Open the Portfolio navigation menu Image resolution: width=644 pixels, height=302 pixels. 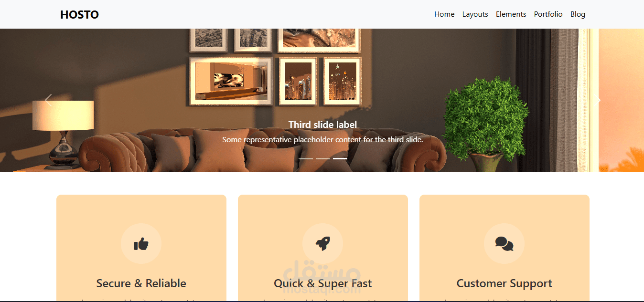click(x=548, y=14)
